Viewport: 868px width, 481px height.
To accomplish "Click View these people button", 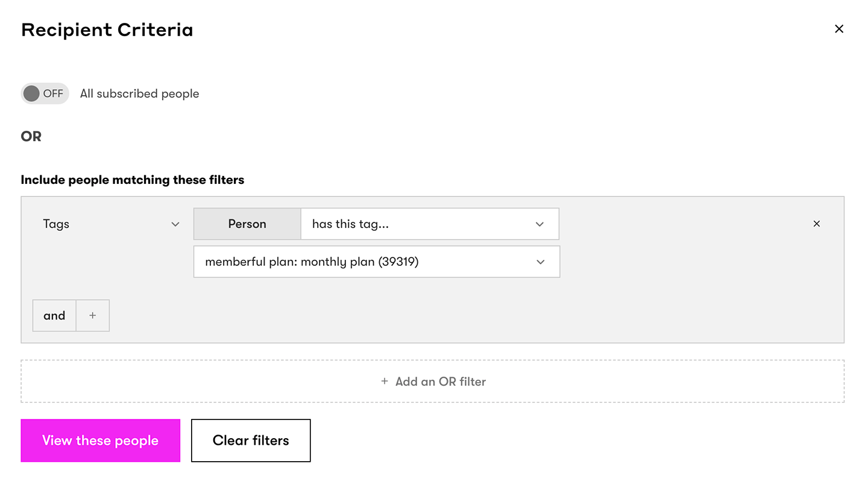I will tap(101, 441).
